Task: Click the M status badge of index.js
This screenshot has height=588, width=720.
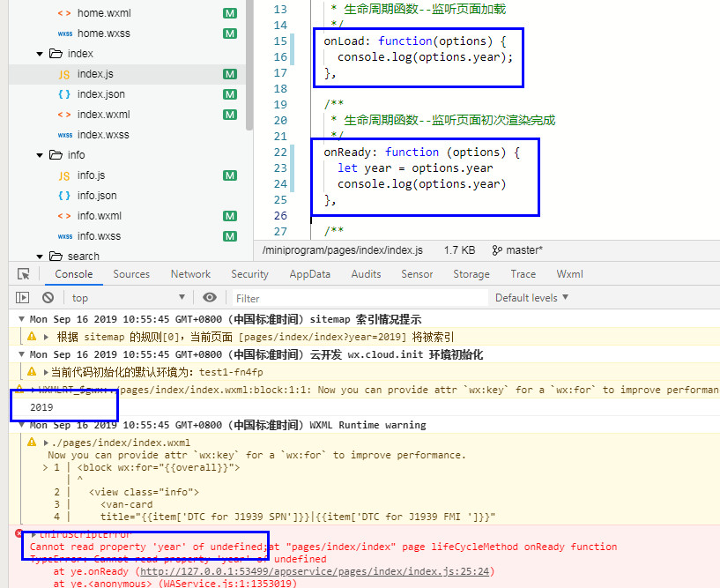Action: [x=230, y=74]
